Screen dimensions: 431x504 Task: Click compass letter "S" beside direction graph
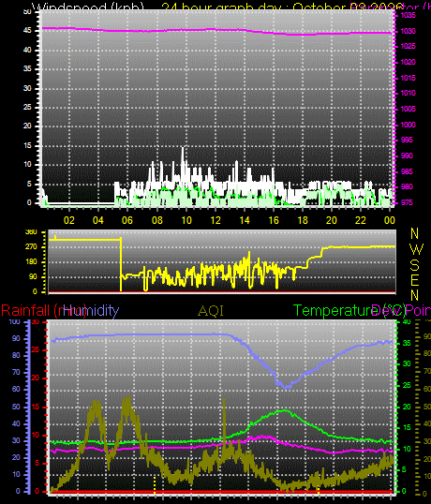coord(415,265)
